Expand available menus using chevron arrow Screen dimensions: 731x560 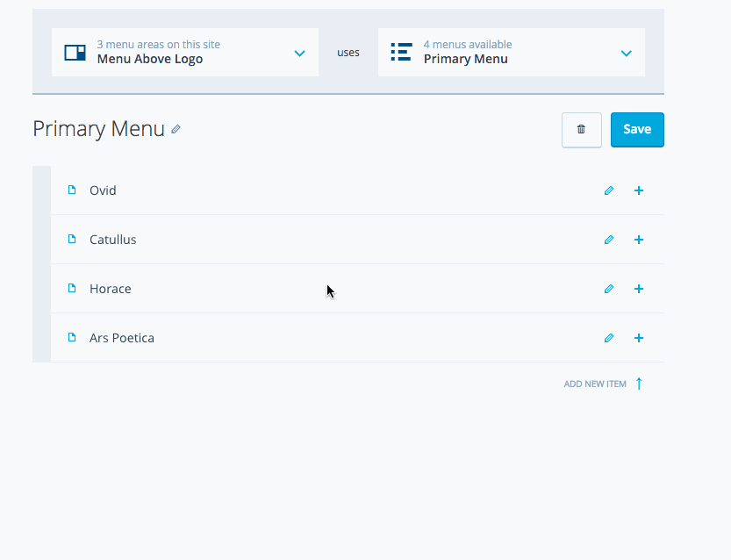(627, 54)
